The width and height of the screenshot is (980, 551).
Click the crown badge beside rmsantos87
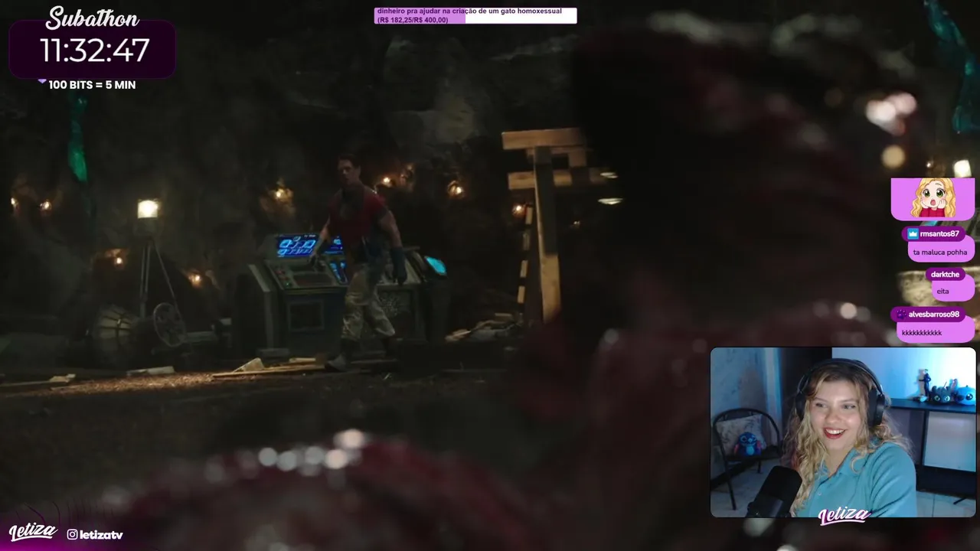[912, 234]
